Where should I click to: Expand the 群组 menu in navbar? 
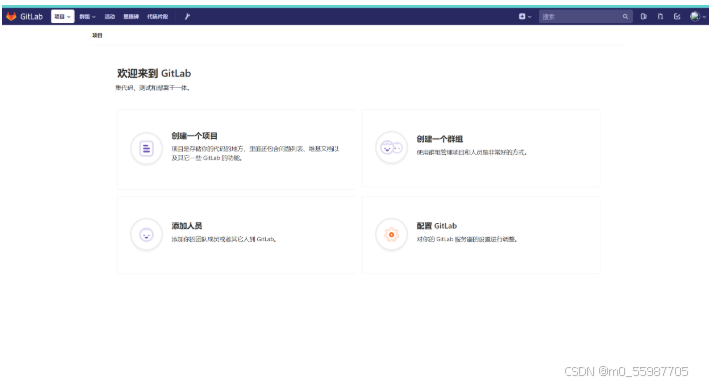[x=87, y=17]
